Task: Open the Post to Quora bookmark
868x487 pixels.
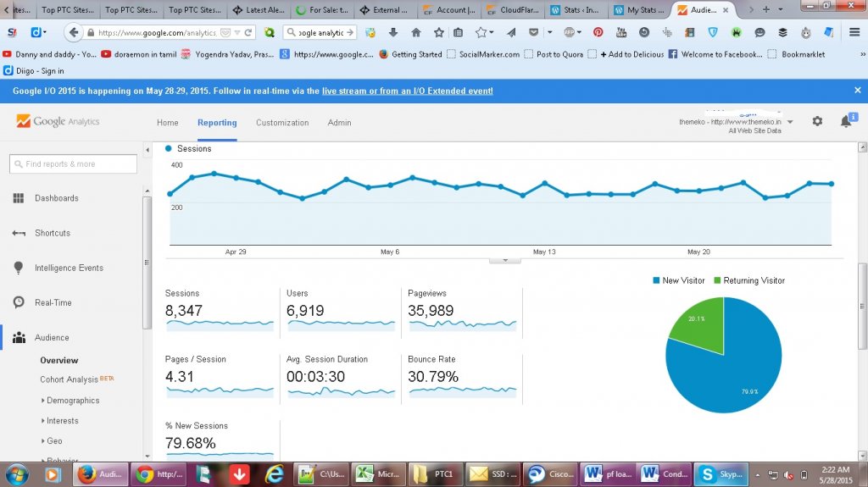Action: click(554, 54)
